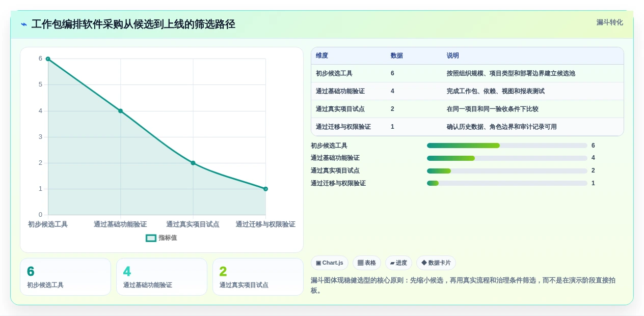Click the chart point for 通过基础功能验证
The height and width of the screenshot is (316, 644).
121,111
